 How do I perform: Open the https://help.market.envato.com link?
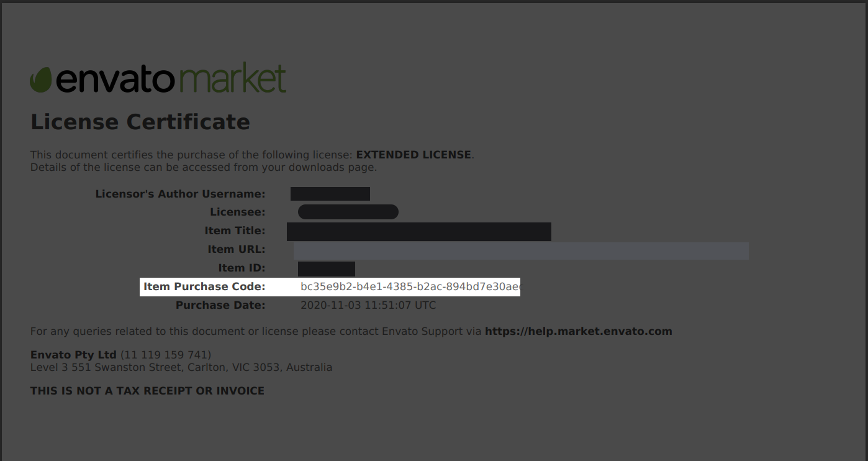coord(578,331)
